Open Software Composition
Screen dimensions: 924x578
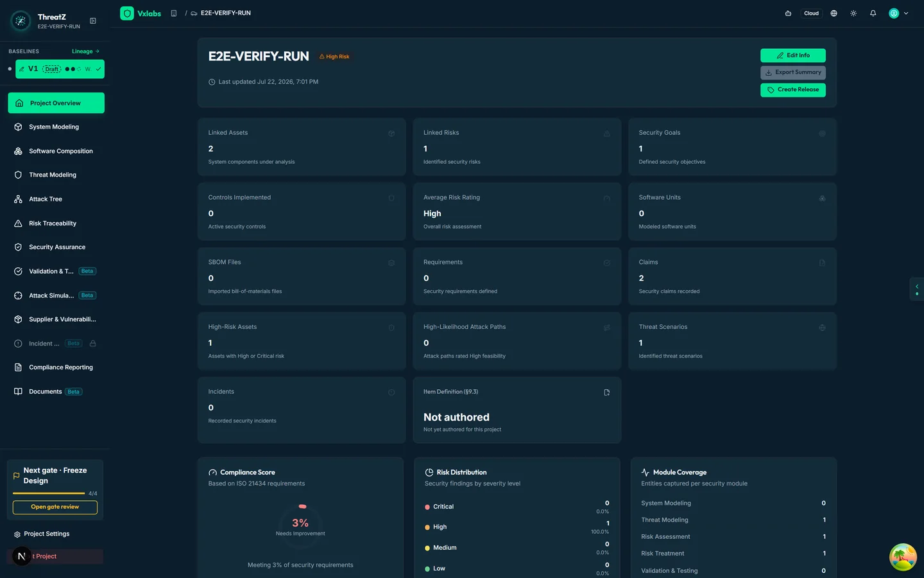56,151
